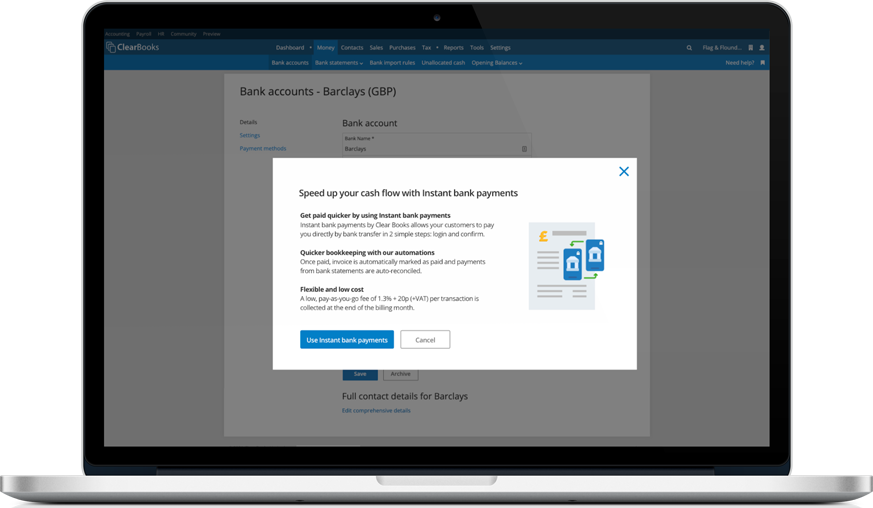
Task: Click the bank transfer illustration in dialog
Action: coord(567,266)
